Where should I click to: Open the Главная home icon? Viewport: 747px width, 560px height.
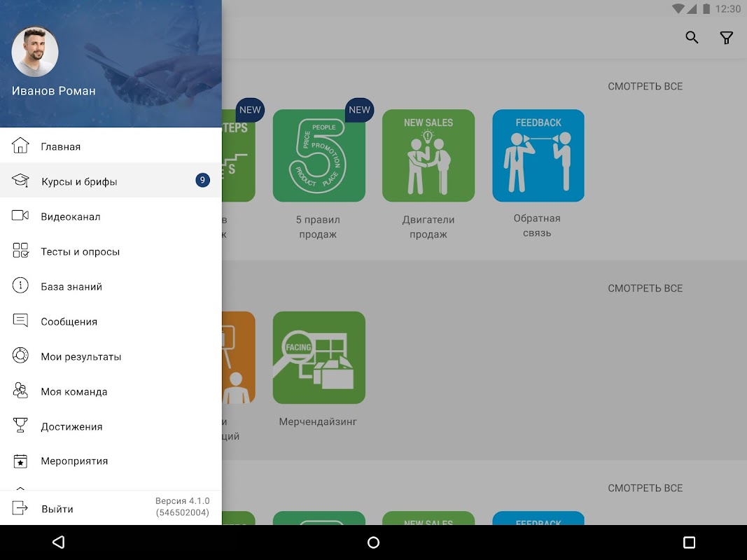(20, 145)
